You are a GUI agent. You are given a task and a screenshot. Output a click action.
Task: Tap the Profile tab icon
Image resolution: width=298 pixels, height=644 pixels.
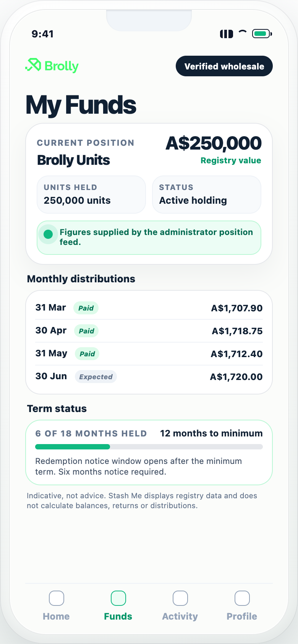(242, 598)
